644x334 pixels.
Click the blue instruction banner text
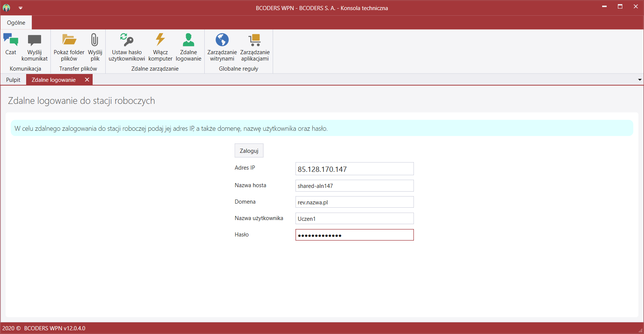pyautogui.click(x=171, y=129)
